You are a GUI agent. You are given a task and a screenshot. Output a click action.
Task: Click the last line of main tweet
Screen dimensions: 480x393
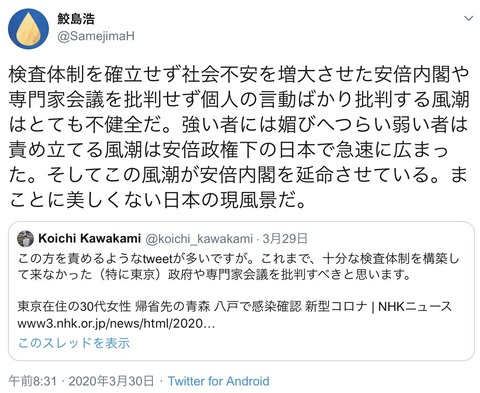pyautogui.click(x=157, y=200)
